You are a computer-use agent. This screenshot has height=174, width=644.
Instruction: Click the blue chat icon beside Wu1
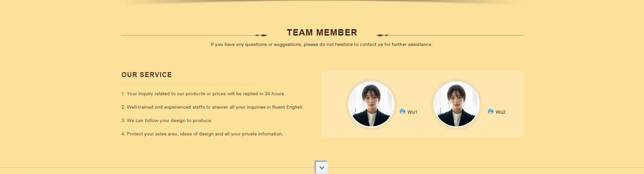tap(402, 112)
